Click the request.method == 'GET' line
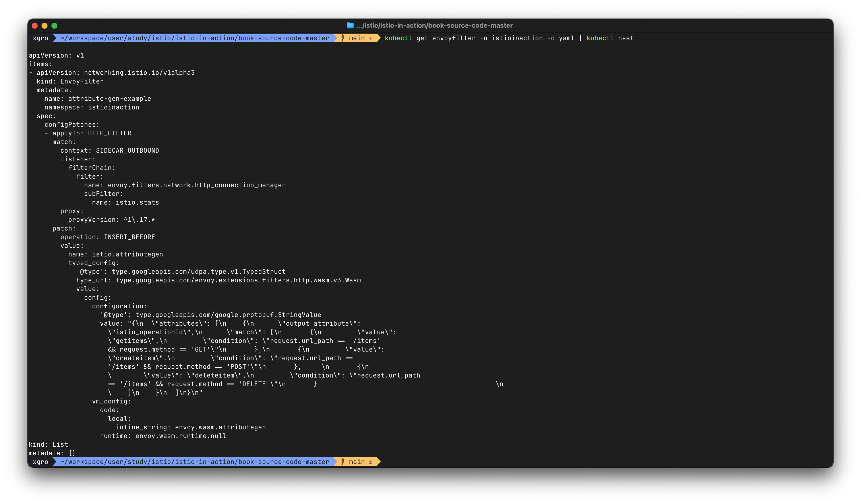Viewport: 861px width, 504px height. 246,349
